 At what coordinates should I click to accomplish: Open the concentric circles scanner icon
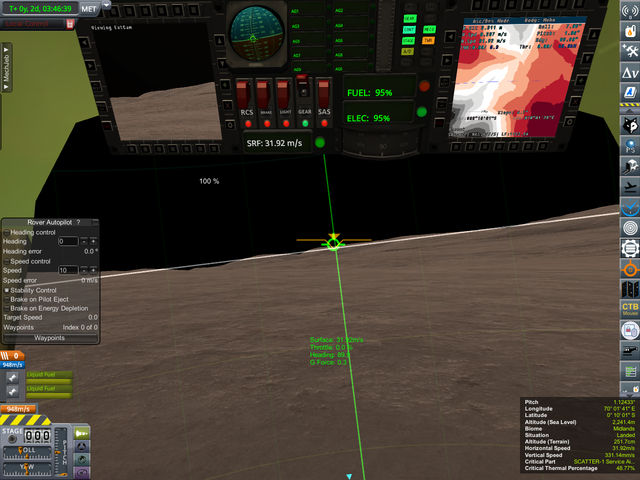[629, 227]
